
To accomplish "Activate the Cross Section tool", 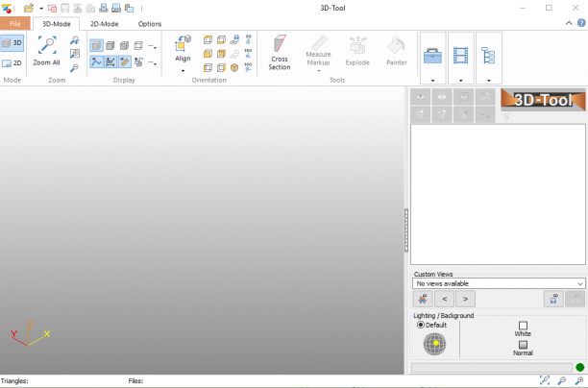I will (280, 53).
